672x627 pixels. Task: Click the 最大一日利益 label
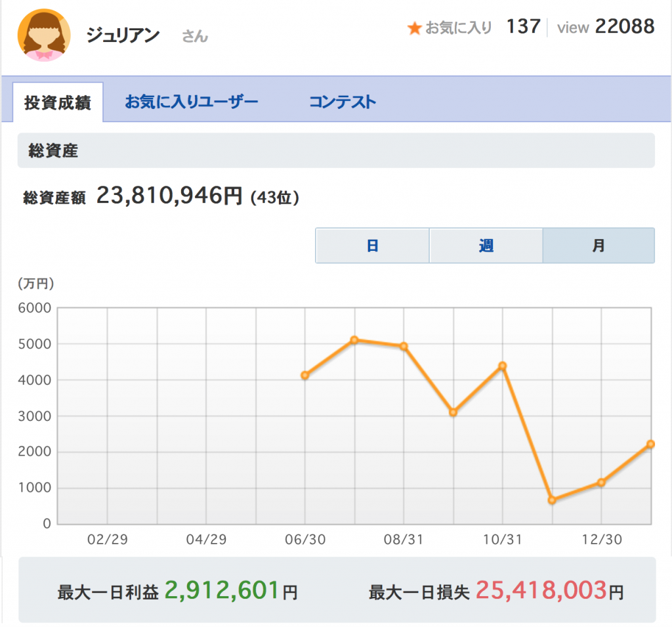(108, 592)
